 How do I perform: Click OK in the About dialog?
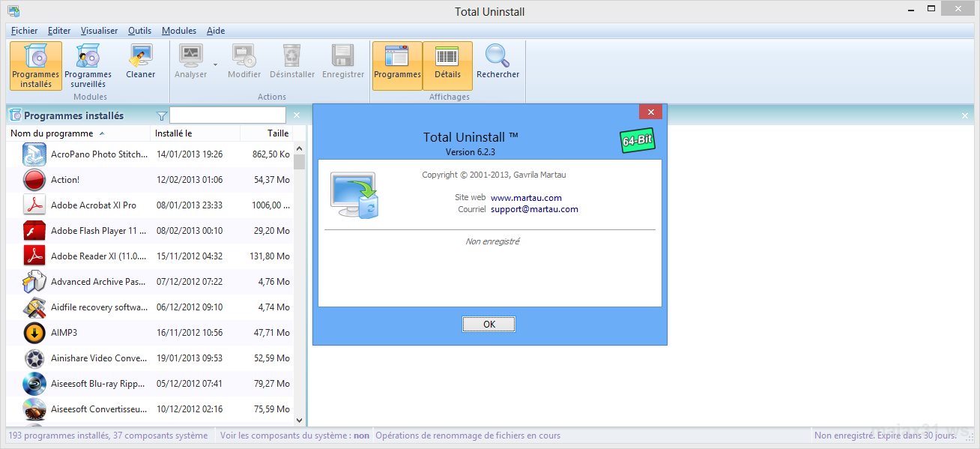click(489, 325)
